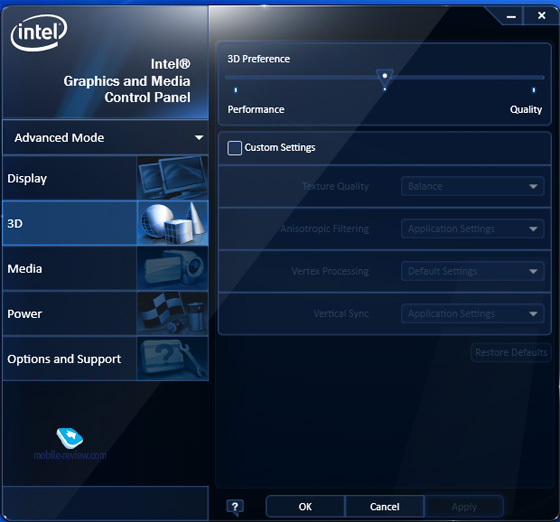
Task: Expand the Texture Quality dropdown
Action: [472, 186]
